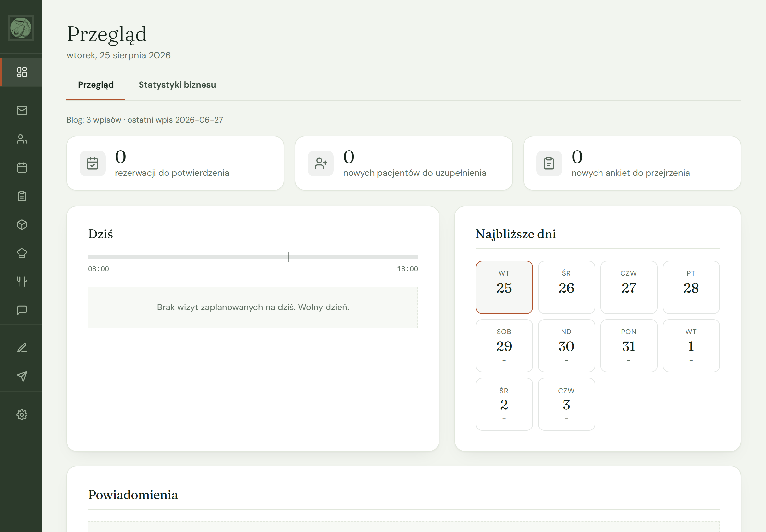This screenshot has height=532, width=766.
Task: Open the dashboard grid icon in sidebar
Action: (22, 72)
